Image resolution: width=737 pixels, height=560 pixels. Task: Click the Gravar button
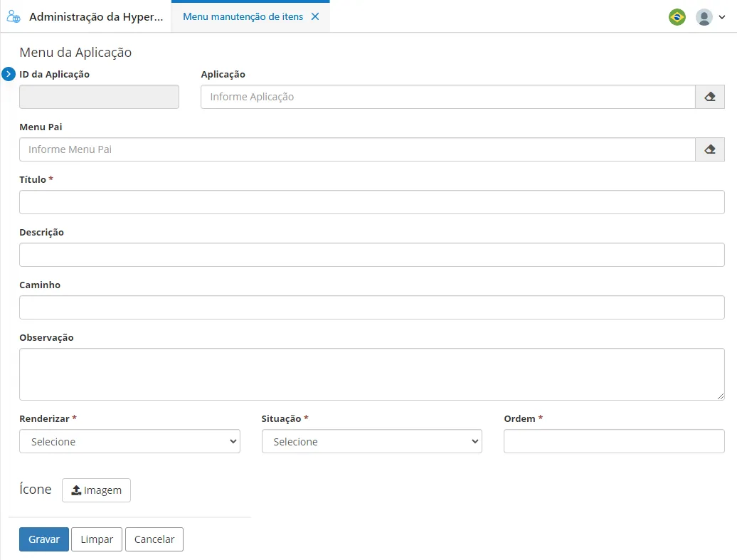click(44, 539)
